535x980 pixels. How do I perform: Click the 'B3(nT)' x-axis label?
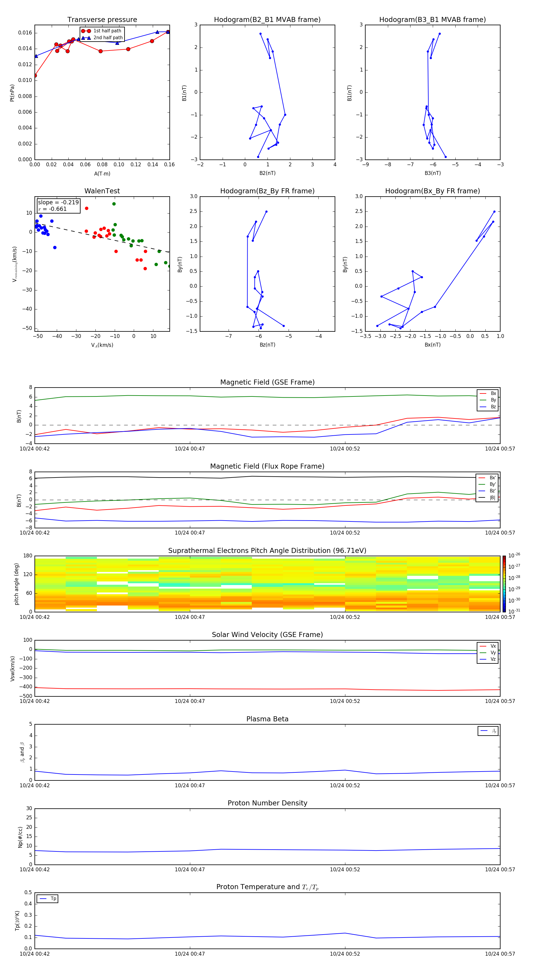[x=432, y=173]
